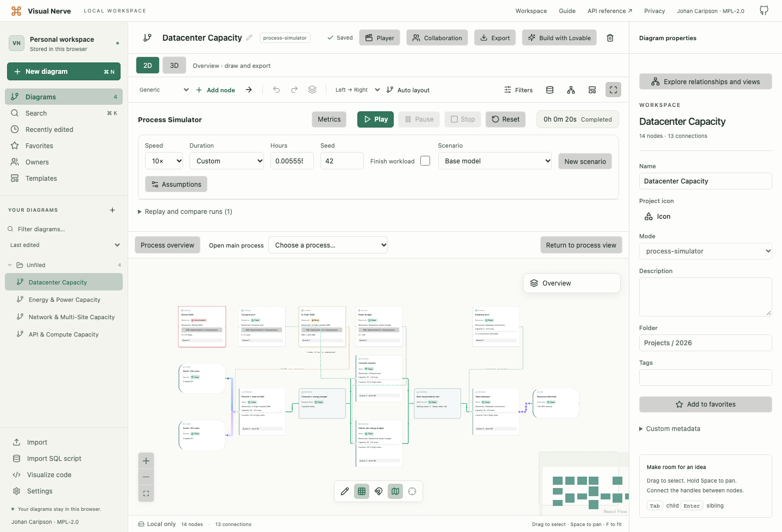782x532 pixels.
Task: Click the plus icon beside Your Diagrams
Action: click(x=112, y=210)
